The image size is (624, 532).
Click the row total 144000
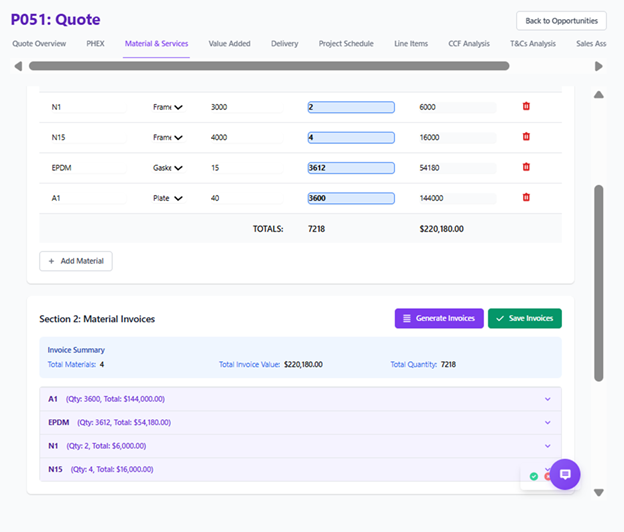click(x=457, y=198)
